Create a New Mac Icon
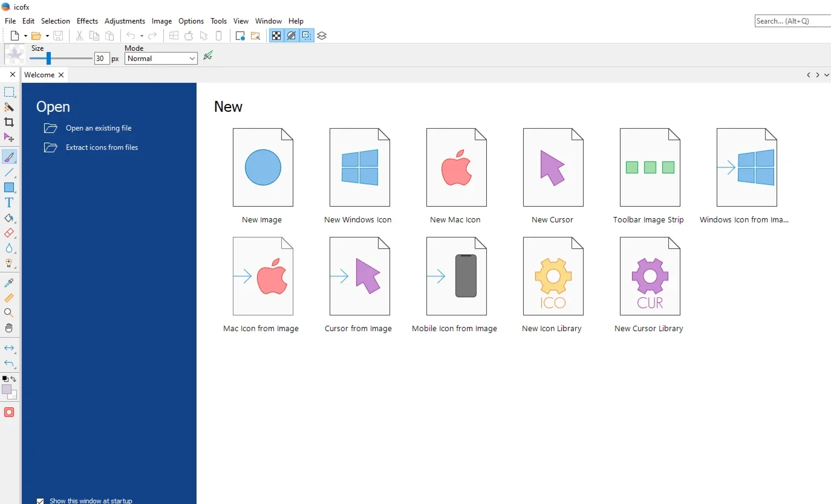The width and height of the screenshot is (831, 504). (455, 175)
